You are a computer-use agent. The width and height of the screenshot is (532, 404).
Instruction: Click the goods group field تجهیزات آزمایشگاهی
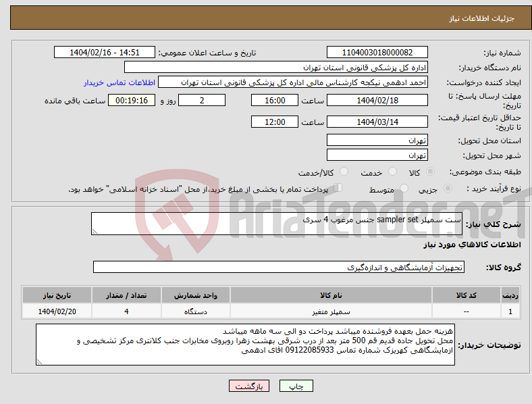click(x=279, y=267)
